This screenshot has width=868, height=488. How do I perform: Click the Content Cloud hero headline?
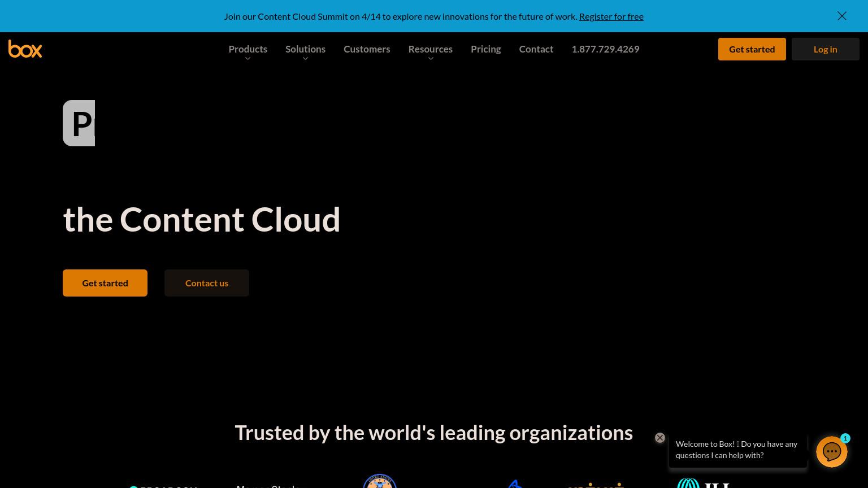click(x=202, y=219)
